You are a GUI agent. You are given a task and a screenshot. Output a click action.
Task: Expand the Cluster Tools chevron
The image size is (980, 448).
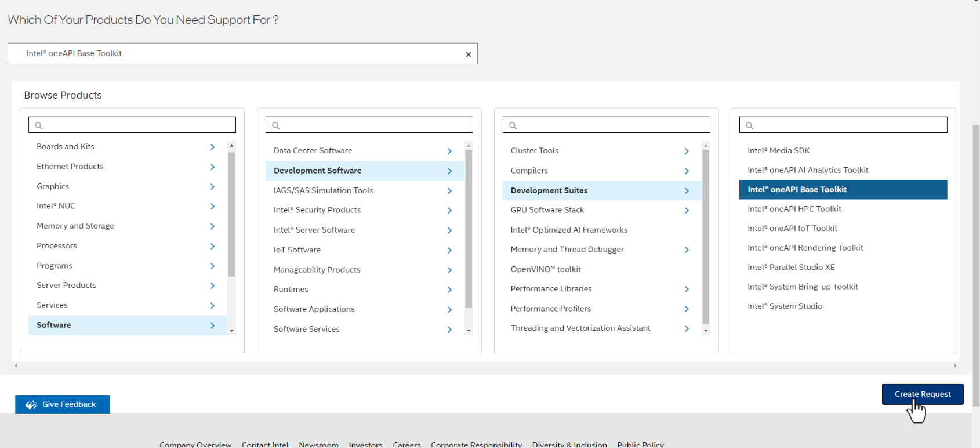[x=687, y=151]
